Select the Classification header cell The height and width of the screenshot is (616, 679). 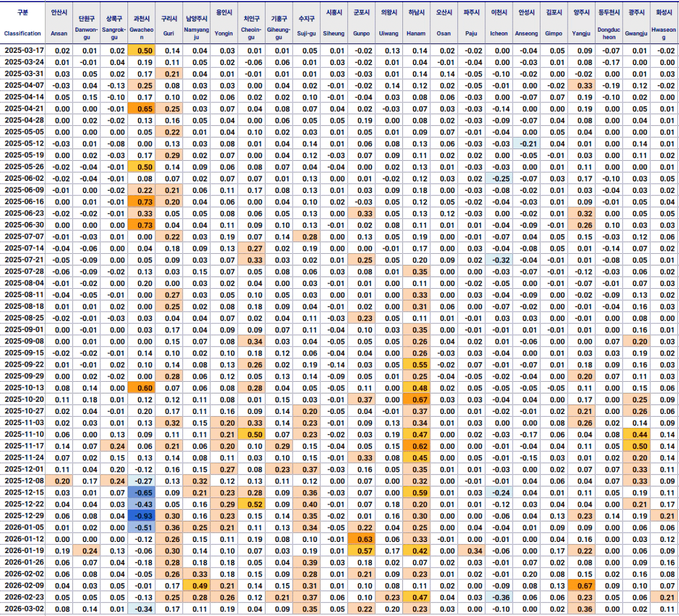(23, 23)
